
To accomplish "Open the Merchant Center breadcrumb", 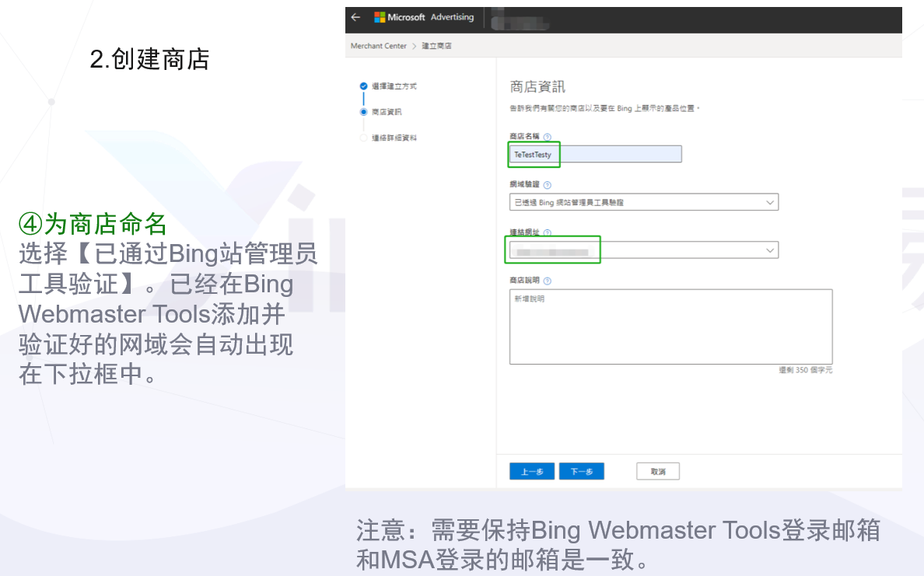I will pos(378,46).
